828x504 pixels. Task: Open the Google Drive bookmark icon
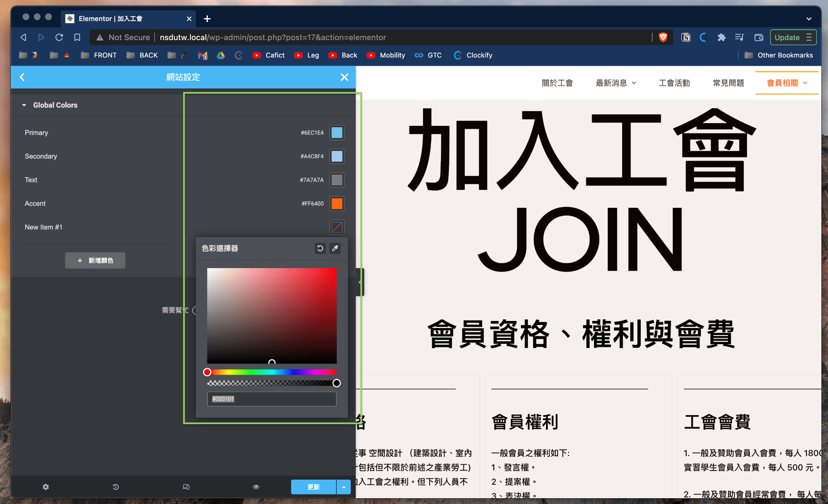(221, 55)
